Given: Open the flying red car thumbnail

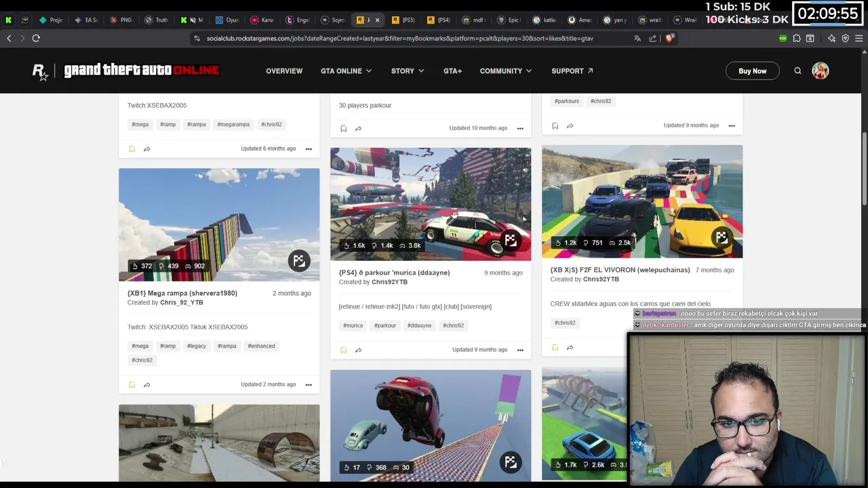Looking at the screenshot, I should pos(431,426).
